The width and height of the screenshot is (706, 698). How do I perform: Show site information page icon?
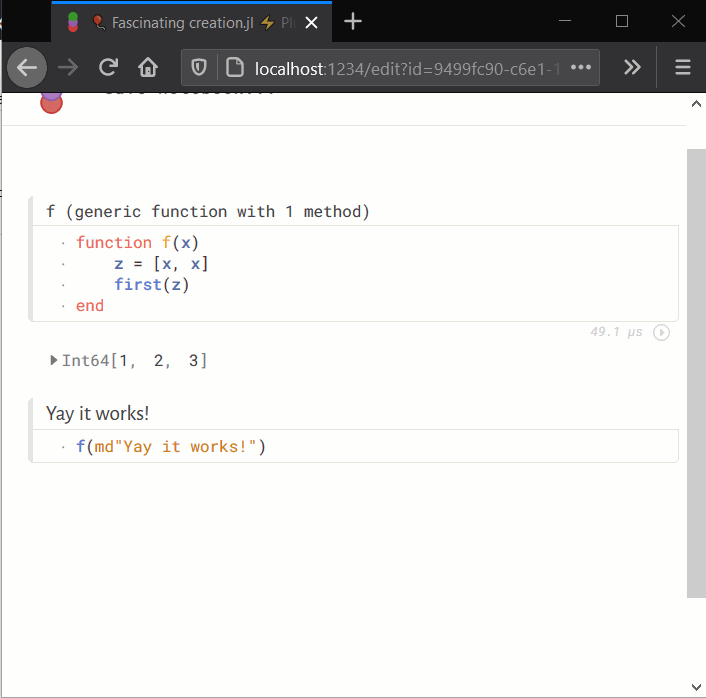coord(235,68)
